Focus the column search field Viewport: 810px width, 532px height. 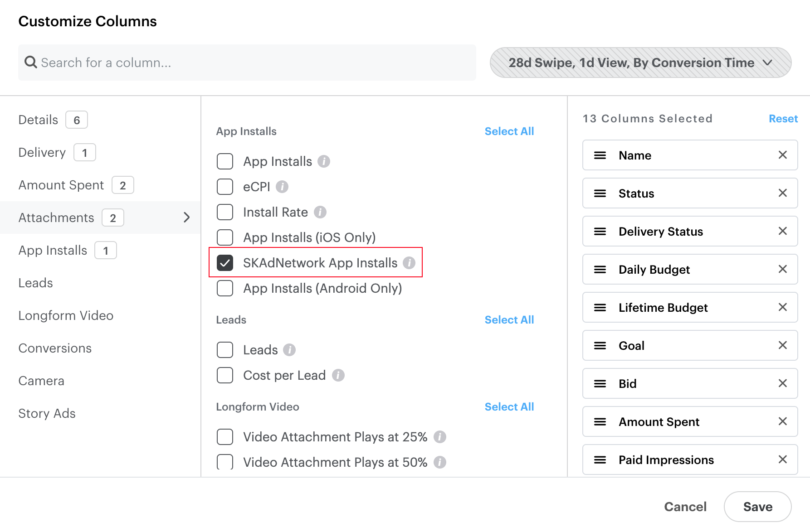click(247, 63)
